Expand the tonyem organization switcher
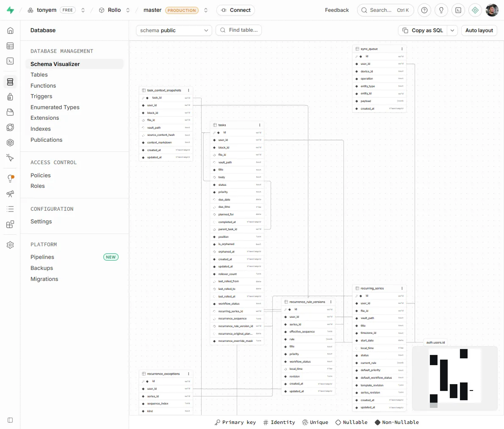The height and width of the screenshot is (429, 504). pos(83,10)
